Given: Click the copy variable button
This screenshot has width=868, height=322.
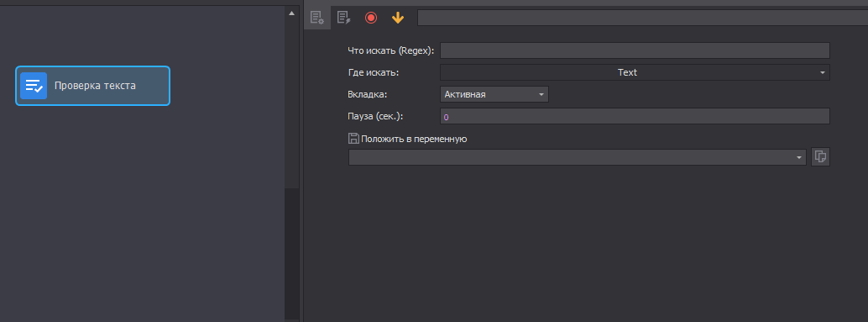Looking at the screenshot, I should click(x=821, y=157).
